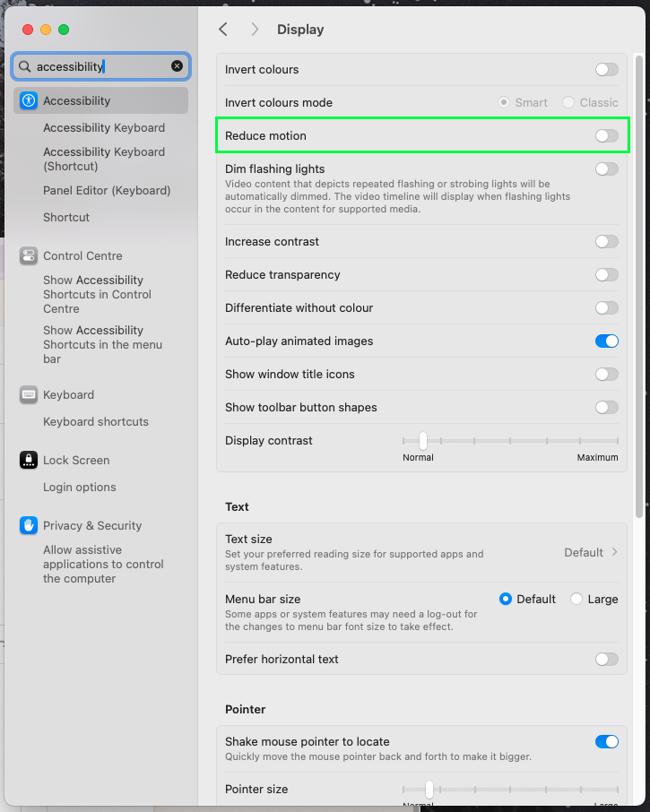
Task: Enable the Reduce motion toggle
Action: (606, 135)
